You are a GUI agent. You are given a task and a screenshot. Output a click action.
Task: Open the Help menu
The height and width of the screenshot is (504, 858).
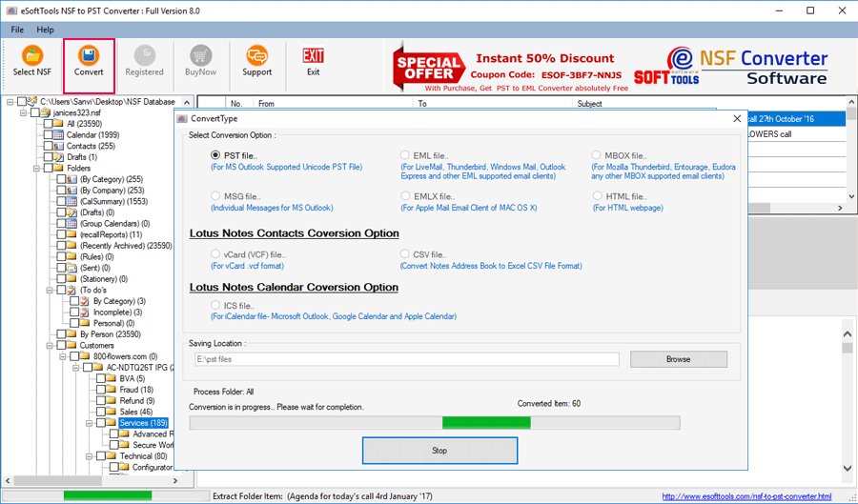pyautogui.click(x=46, y=30)
